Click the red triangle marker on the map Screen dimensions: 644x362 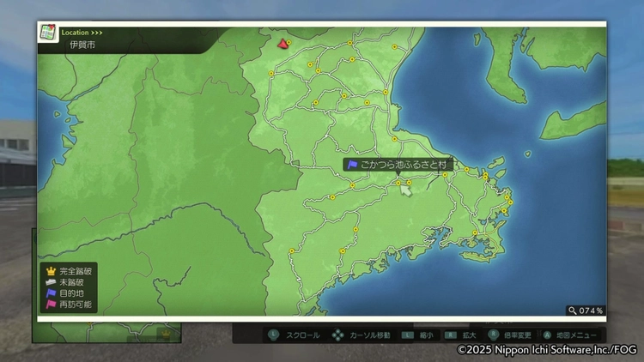point(283,41)
